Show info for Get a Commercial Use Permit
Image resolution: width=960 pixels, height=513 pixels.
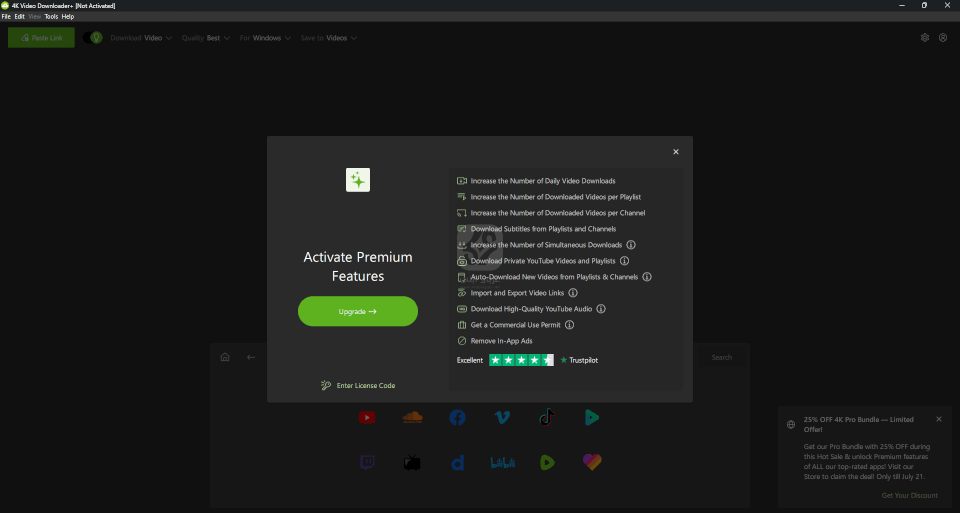pos(569,324)
